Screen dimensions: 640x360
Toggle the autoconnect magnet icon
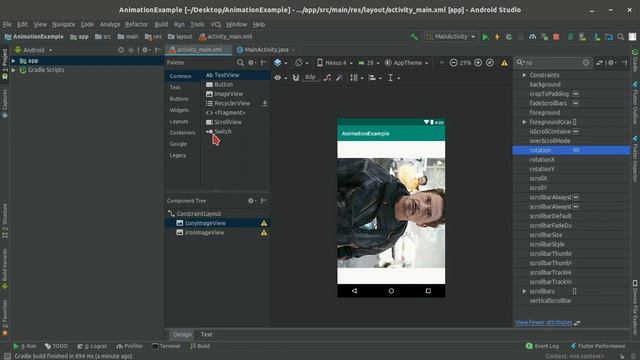(x=296, y=78)
